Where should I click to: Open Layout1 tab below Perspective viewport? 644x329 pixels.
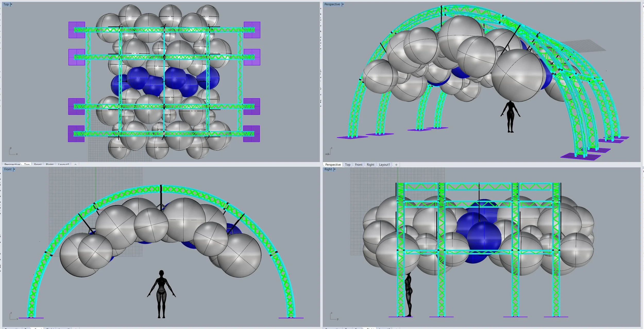pyautogui.click(x=384, y=165)
